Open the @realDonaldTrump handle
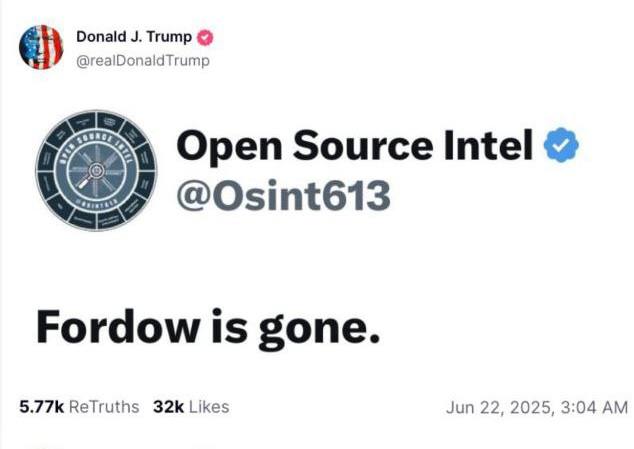Image resolution: width=634 pixels, height=449 pixels. pyautogui.click(x=143, y=60)
